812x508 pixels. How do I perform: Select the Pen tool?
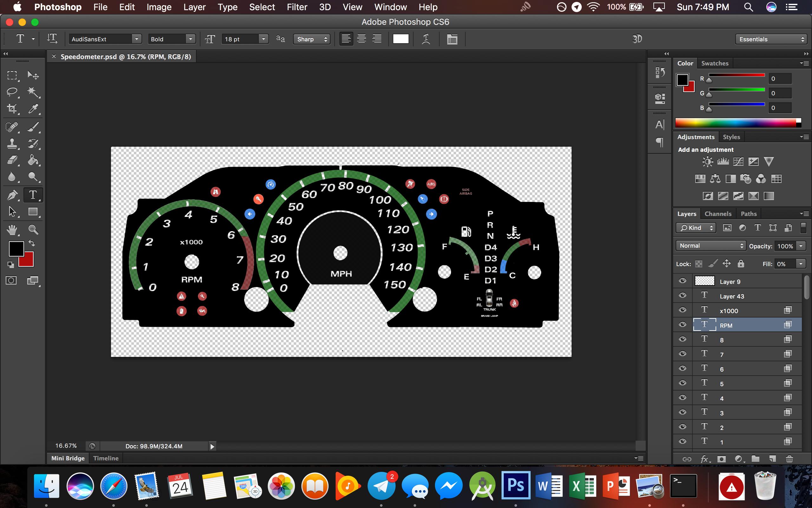tap(12, 195)
